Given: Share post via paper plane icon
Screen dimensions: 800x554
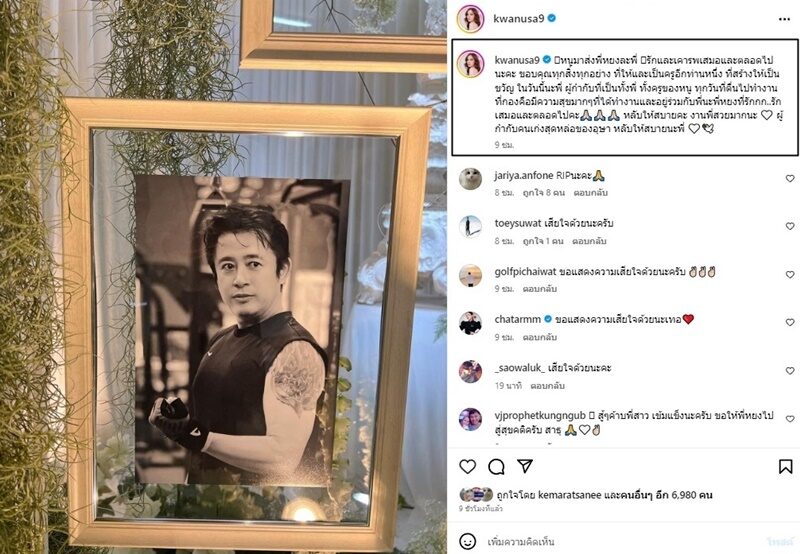Looking at the screenshot, I should point(525,466).
